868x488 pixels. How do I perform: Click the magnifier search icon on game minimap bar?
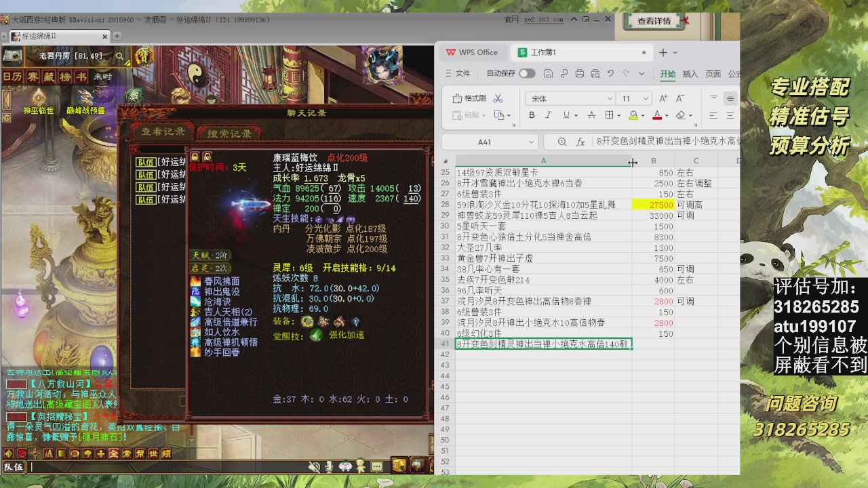119,56
